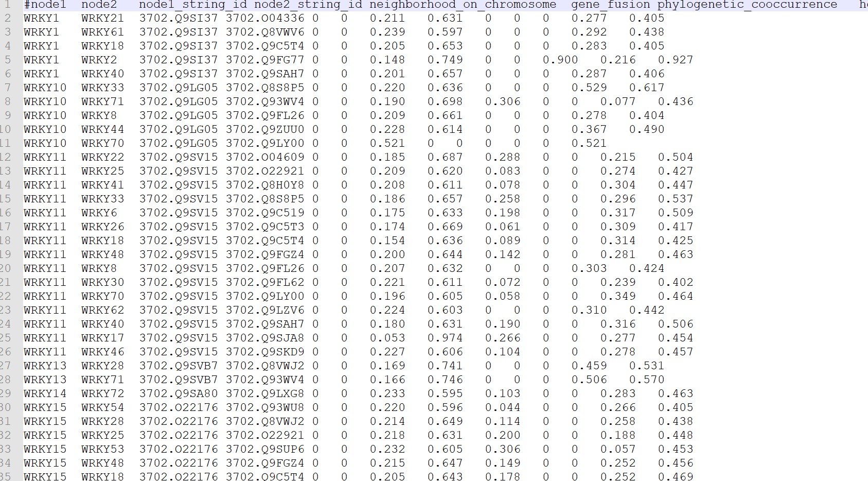Click 3702.Q9FG77 identifier in line 5
The width and height of the screenshot is (868, 481).
[x=265, y=60]
